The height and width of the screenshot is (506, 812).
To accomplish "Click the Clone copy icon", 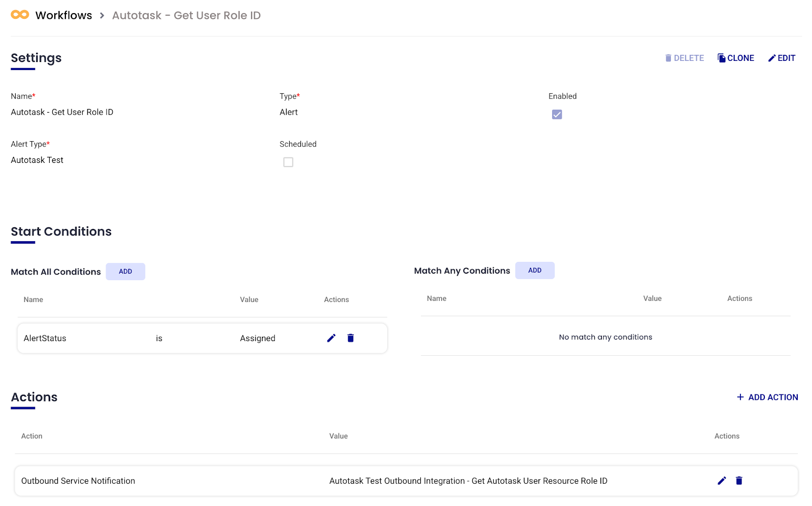I will (x=721, y=58).
